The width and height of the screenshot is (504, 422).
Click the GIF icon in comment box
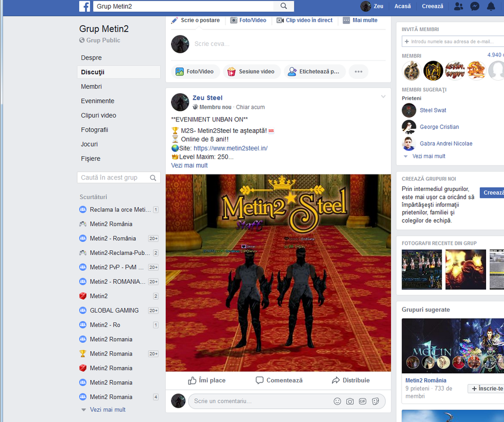tap(363, 401)
